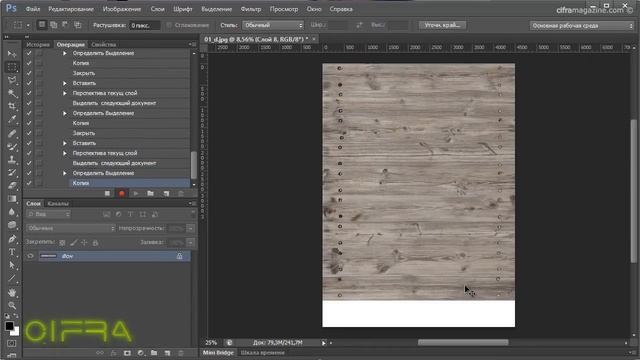
Task: Click the 25% zoom level field
Action: (x=211, y=343)
